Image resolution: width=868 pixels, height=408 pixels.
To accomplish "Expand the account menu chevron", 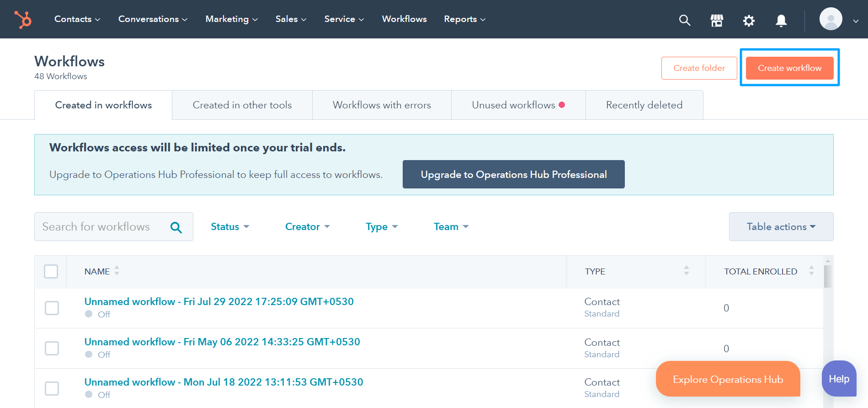I will coord(856,21).
